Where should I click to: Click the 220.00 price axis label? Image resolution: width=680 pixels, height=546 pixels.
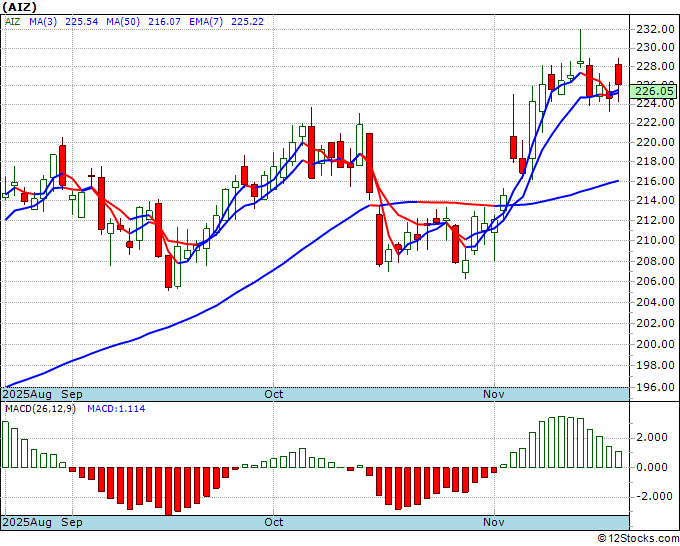(655, 142)
